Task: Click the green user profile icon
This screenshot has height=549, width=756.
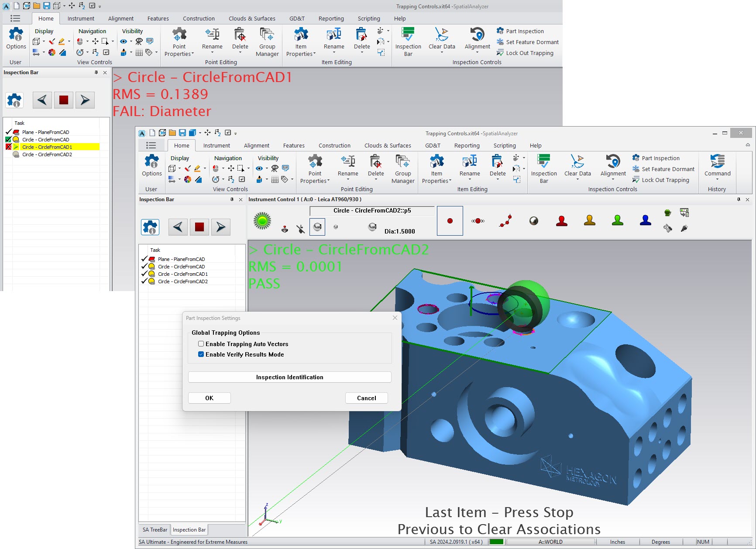Action: point(618,220)
